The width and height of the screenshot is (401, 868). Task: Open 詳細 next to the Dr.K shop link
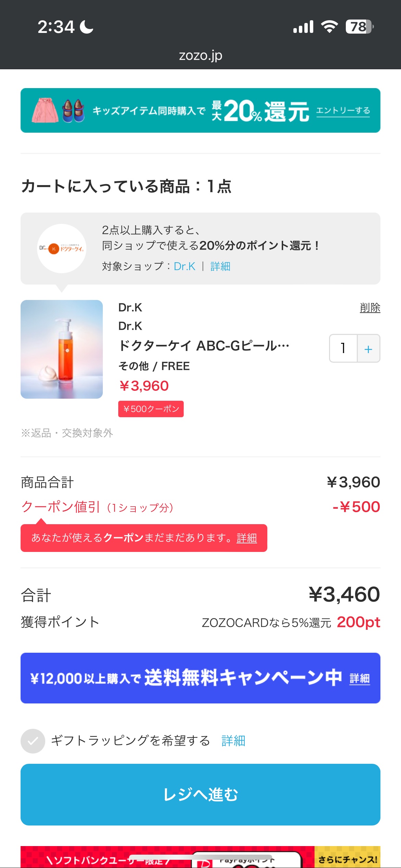point(220,266)
